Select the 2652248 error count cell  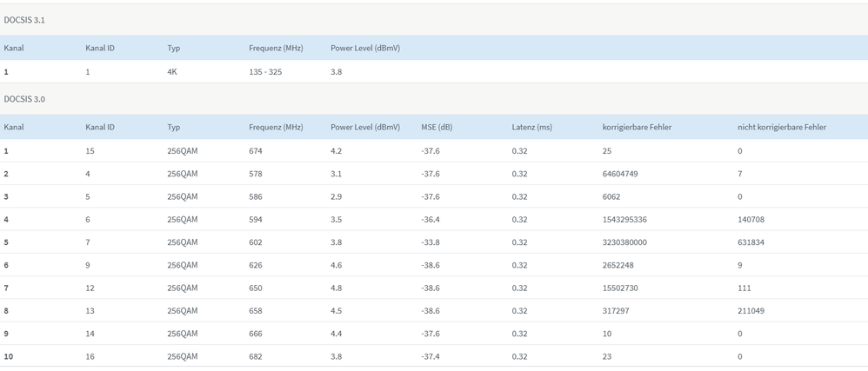click(618, 265)
